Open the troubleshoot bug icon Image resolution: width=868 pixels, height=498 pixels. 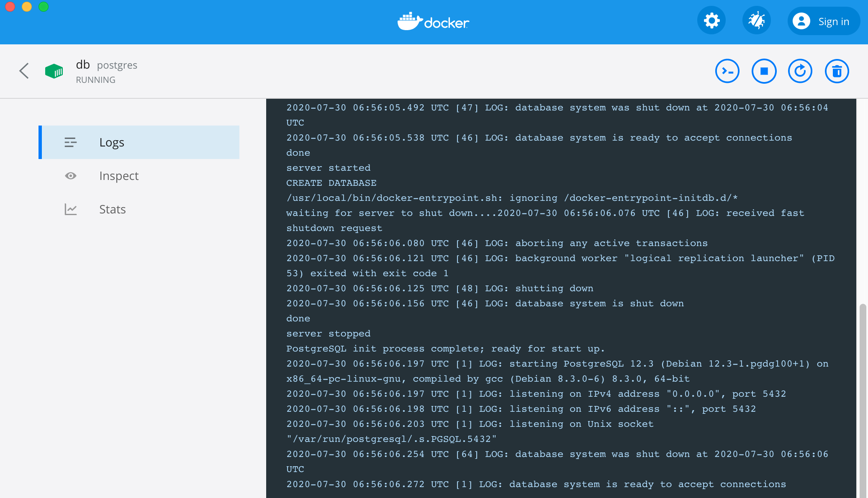(x=756, y=21)
